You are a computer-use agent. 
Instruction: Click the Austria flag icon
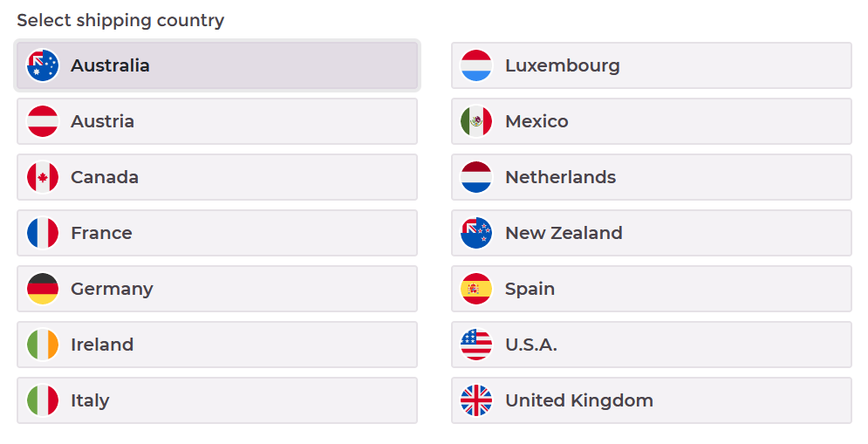(43, 121)
